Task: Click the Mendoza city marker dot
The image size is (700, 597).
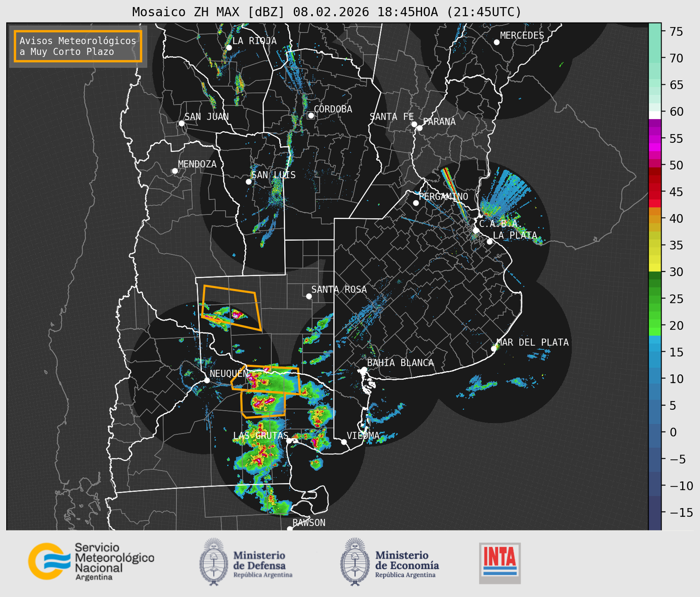Action: pyautogui.click(x=175, y=171)
